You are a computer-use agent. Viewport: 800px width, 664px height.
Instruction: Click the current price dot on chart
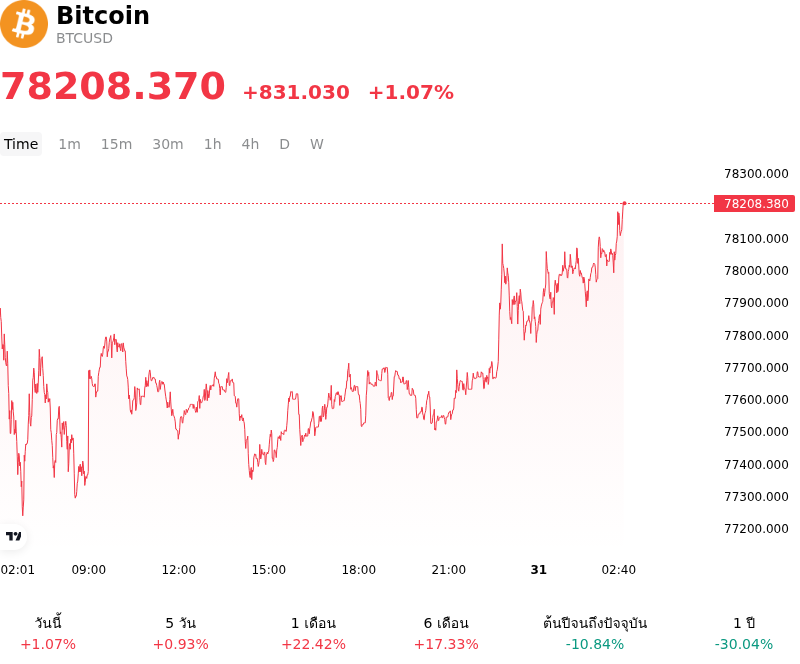pos(624,203)
